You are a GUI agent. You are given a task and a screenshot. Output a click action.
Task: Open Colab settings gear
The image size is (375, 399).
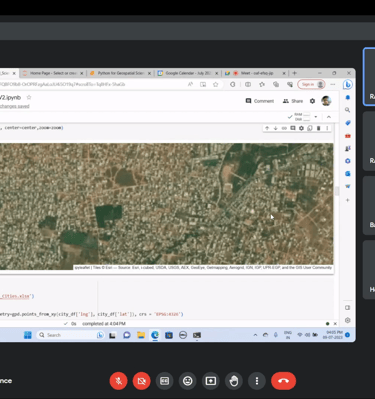tap(312, 101)
